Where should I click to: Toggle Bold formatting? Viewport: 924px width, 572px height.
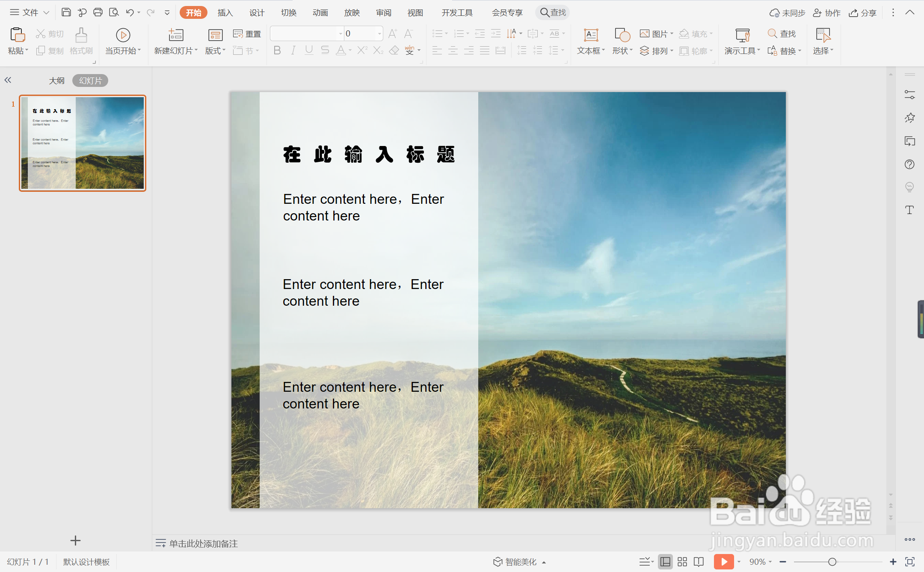[x=277, y=51]
